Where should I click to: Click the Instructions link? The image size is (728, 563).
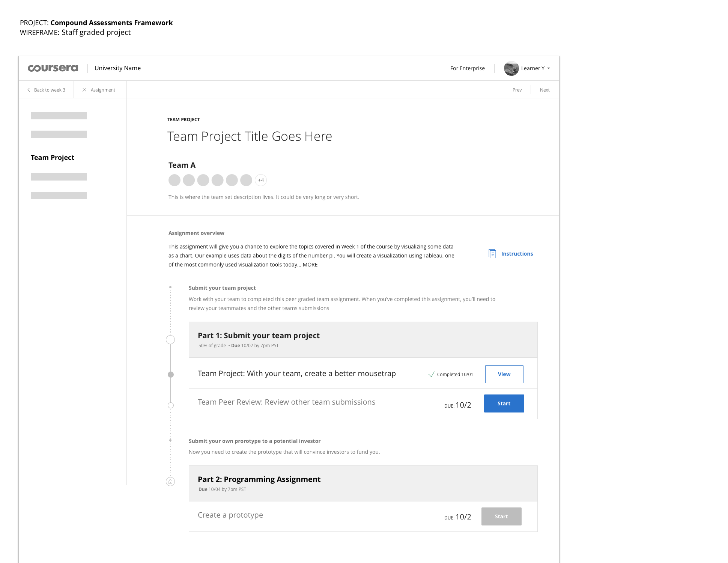tap(517, 254)
